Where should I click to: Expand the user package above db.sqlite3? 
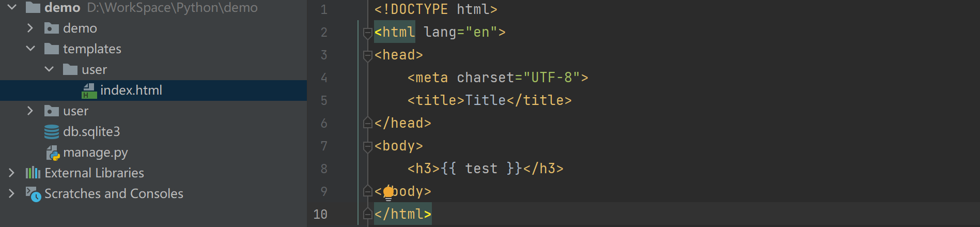point(30,111)
